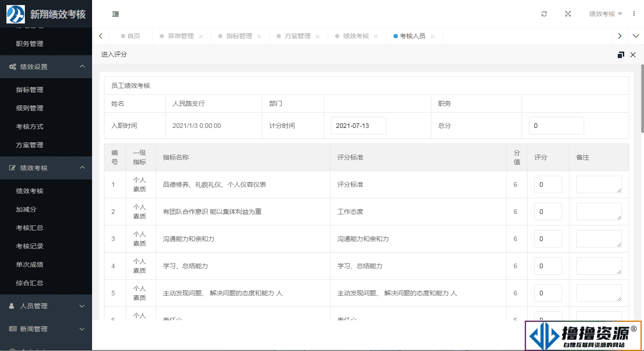644x351 pixels.
Task: Click the 评分 input for 有团队合作意识 row
Action: 548,212
